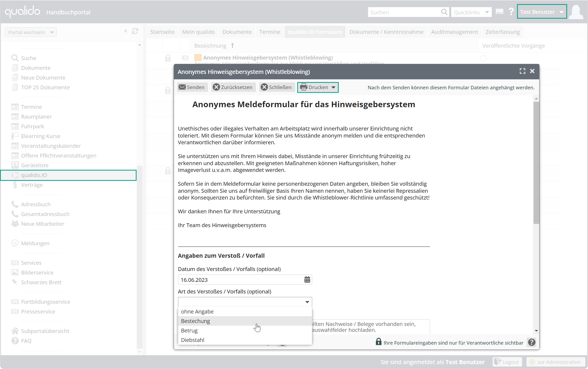Open Suche in the sidebar
Image resolution: width=588 pixels, height=369 pixels.
point(28,58)
